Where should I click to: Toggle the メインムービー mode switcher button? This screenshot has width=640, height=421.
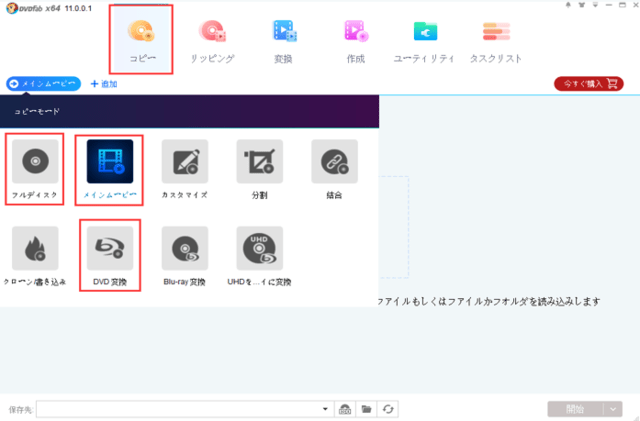point(42,84)
